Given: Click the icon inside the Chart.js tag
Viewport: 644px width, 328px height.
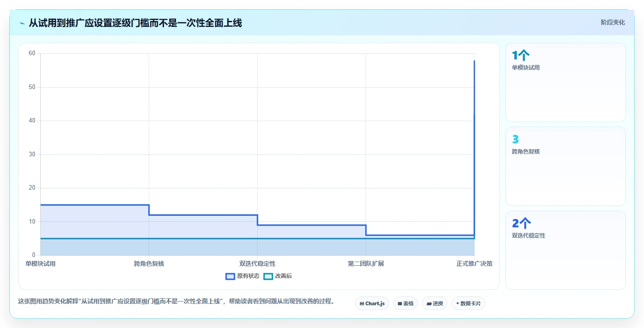Looking at the screenshot, I should [362, 303].
